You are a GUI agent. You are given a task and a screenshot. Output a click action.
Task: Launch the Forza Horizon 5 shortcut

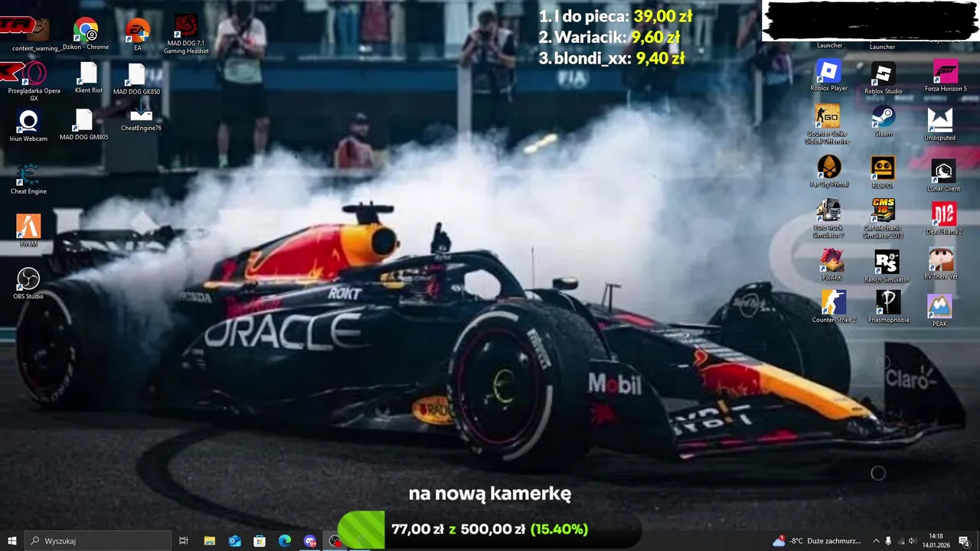pyautogui.click(x=946, y=77)
